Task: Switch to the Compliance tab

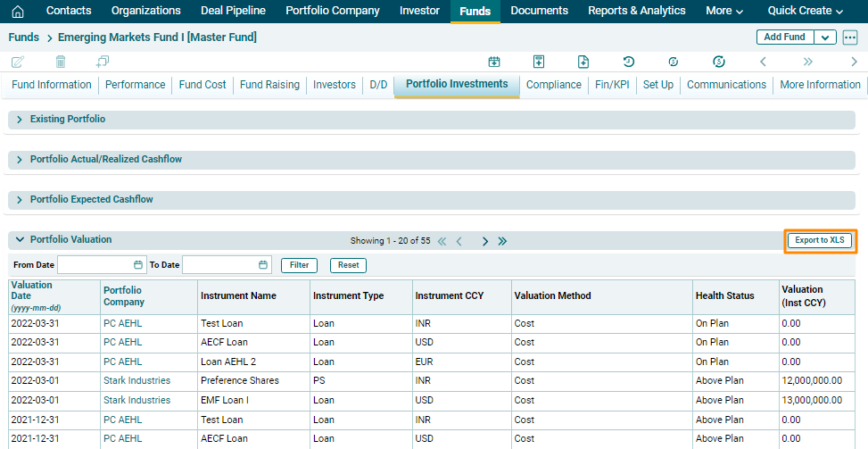Action: tap(553, 85)
